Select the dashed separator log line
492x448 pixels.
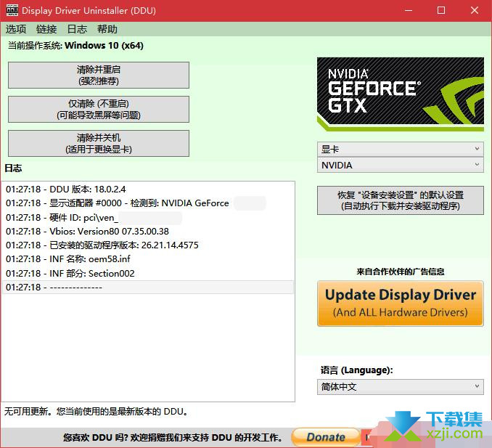(148, 287)
